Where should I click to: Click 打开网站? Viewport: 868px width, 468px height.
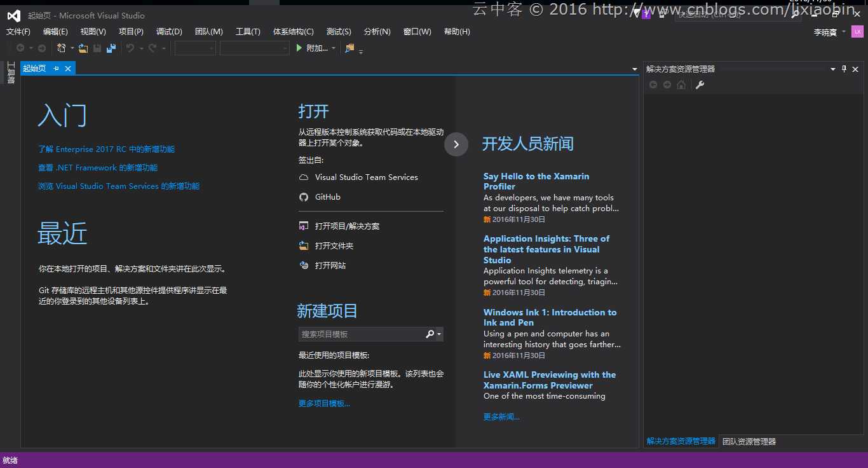click(x=323, y=266)
